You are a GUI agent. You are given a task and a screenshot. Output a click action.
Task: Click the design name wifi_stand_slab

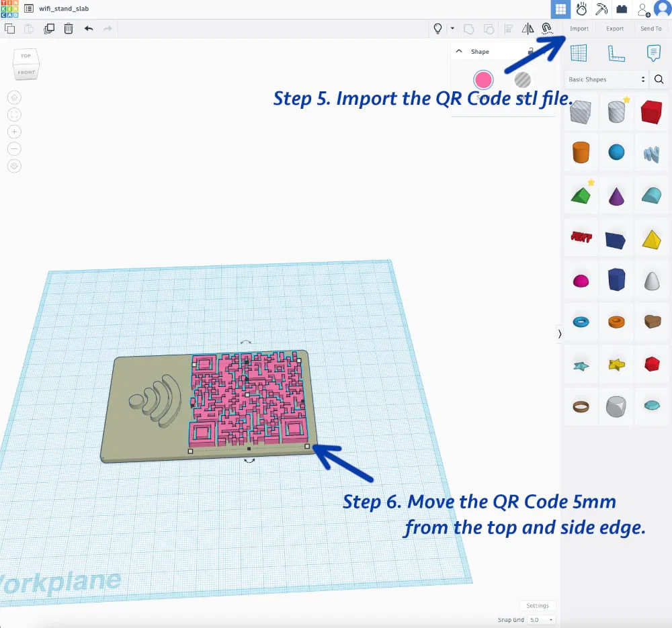click(x=64, y=9)
